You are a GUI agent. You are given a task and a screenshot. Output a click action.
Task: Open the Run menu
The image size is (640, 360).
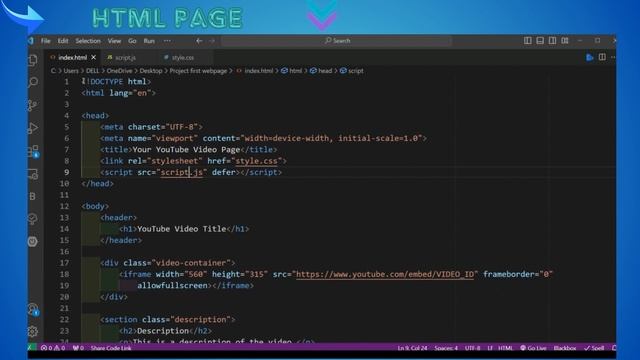[149, 41]
